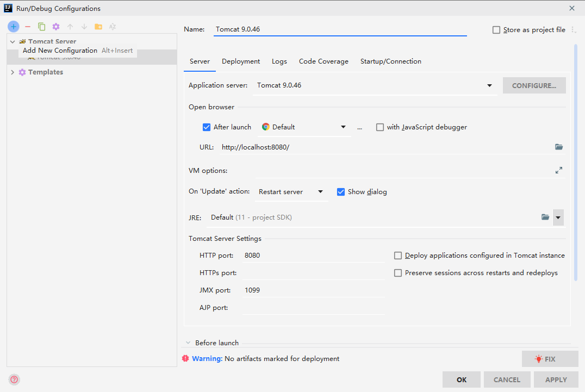The image size is (585, 392).
Task: Click the Warning error icon
Action: (185, 358)
